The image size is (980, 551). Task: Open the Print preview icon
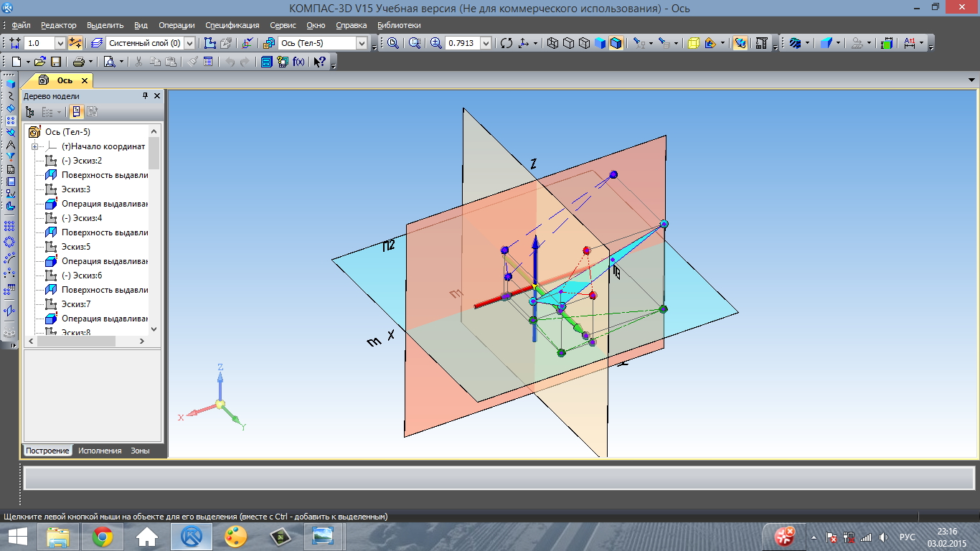pyautogui.click(x=109, y=62)
